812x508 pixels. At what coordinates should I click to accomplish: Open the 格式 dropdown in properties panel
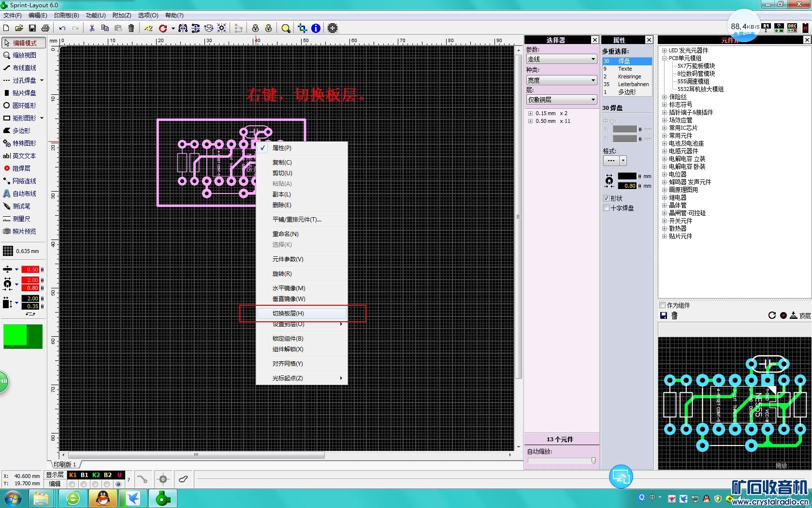623,161
